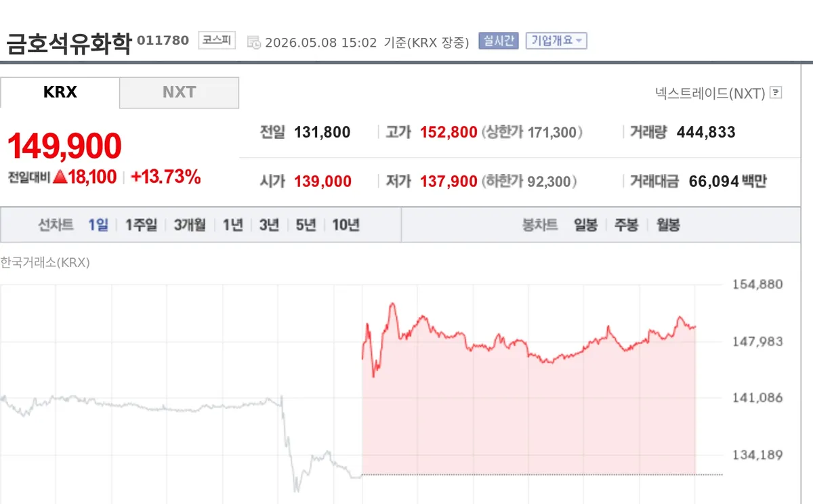This screenshot has height=504, width=813.
Task: Select the 3개월 line chart period
Action: click(190, 225)
